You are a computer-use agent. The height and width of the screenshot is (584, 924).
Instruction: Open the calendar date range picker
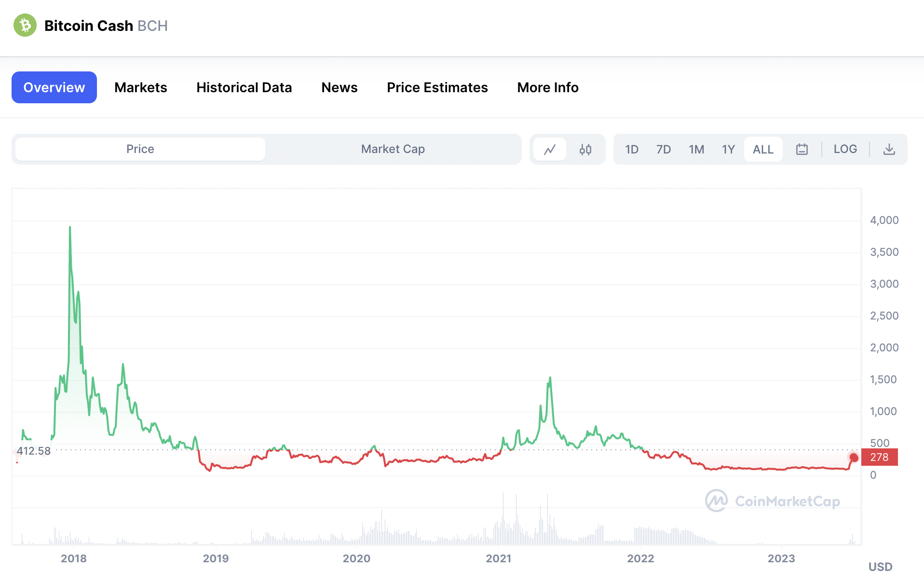pos(802,149)
